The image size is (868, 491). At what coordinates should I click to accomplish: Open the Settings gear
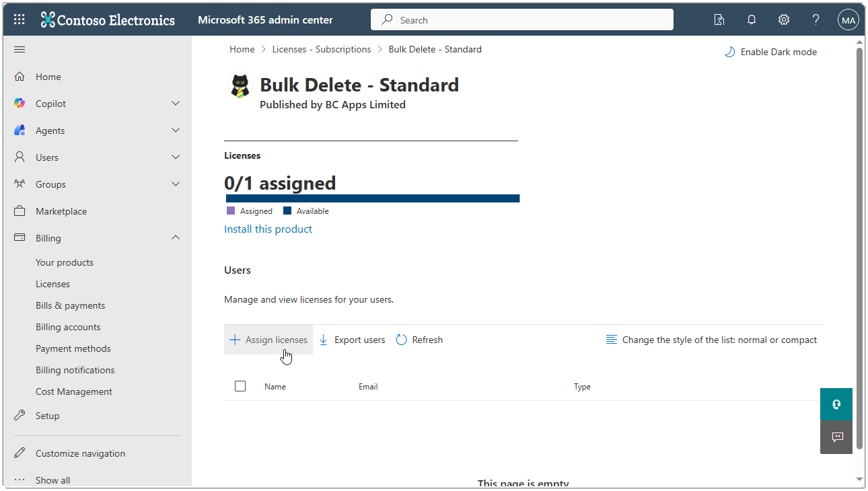click(x=783, y=20)
